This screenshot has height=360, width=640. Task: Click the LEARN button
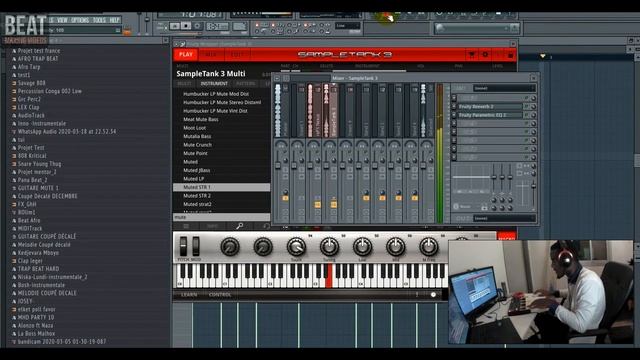click(x=189, y=295)
